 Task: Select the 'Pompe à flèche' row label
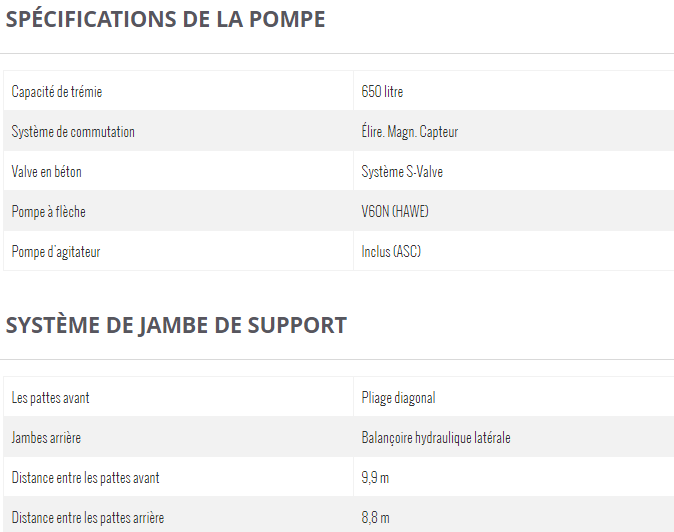(49, 211)
